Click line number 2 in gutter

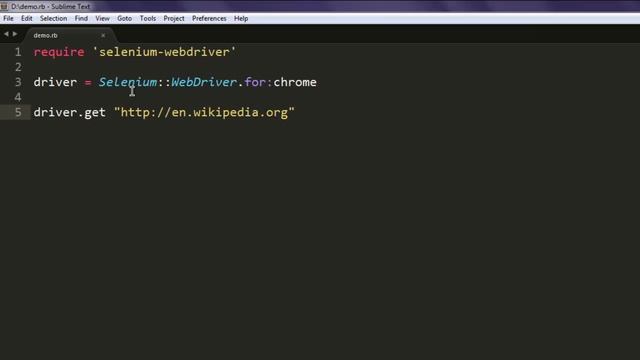(18, 67)
